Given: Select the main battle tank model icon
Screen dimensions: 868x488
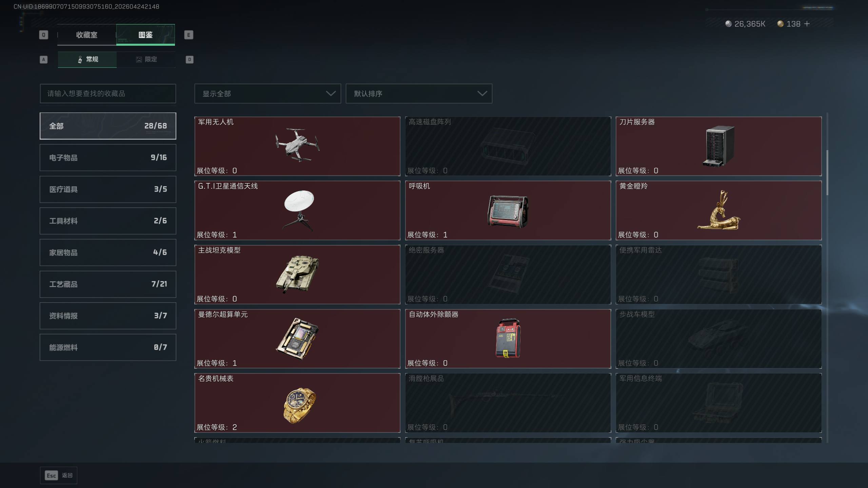Looking at the screenshot, I should click(297, 274).
